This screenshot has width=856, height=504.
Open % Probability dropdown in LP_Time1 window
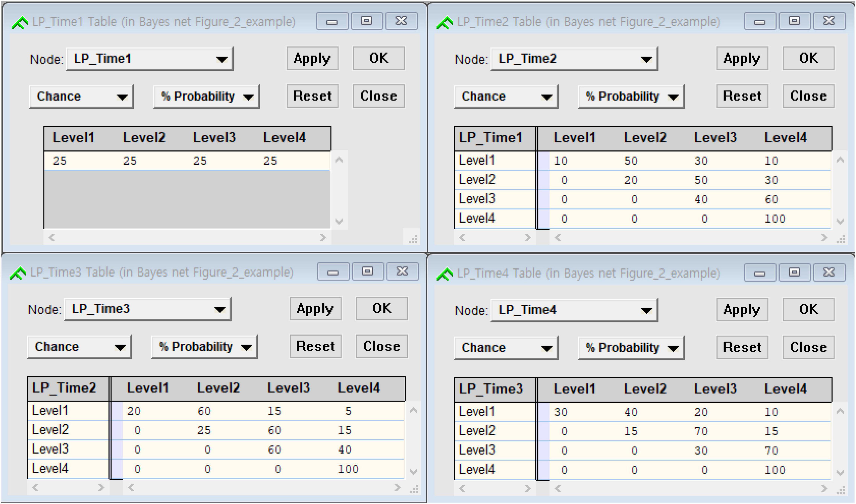pyautogui.click(x=207, y=97)
